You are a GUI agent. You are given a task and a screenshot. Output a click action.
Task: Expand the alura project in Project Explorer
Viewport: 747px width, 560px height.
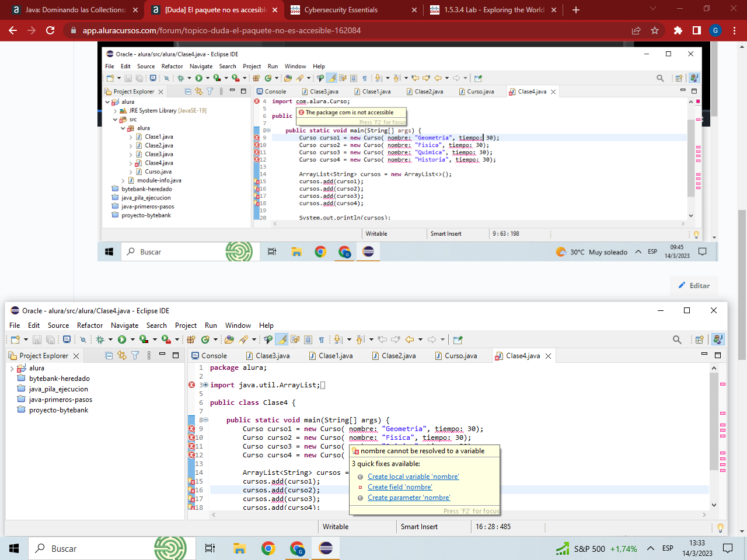click(12, 368)
